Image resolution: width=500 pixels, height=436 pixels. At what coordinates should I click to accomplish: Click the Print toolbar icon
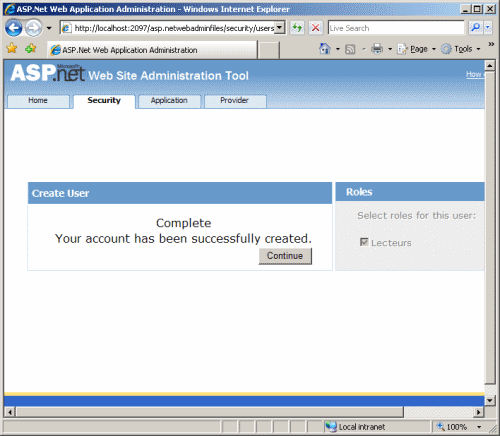[x=377, y=49]
